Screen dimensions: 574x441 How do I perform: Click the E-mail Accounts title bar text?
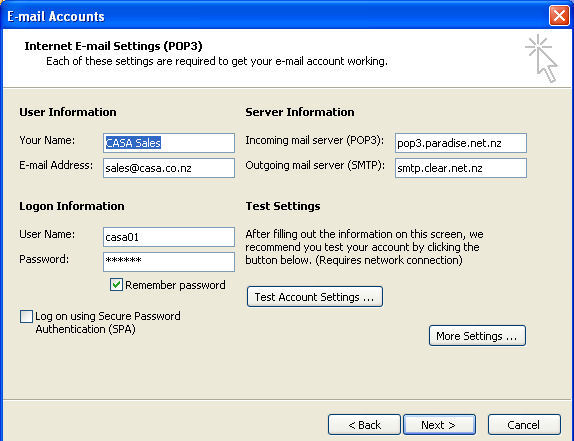[x=56, y=16]
